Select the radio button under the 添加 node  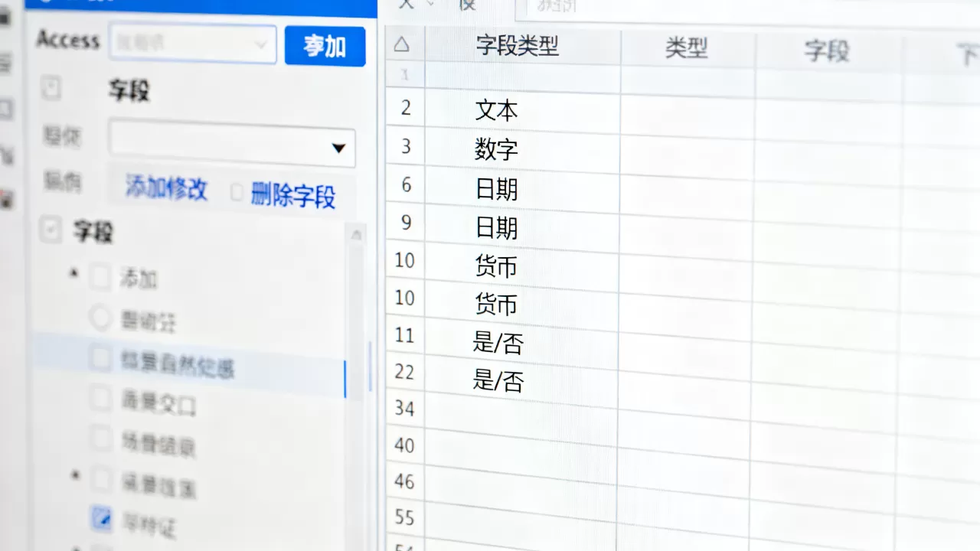pos(101,318)
